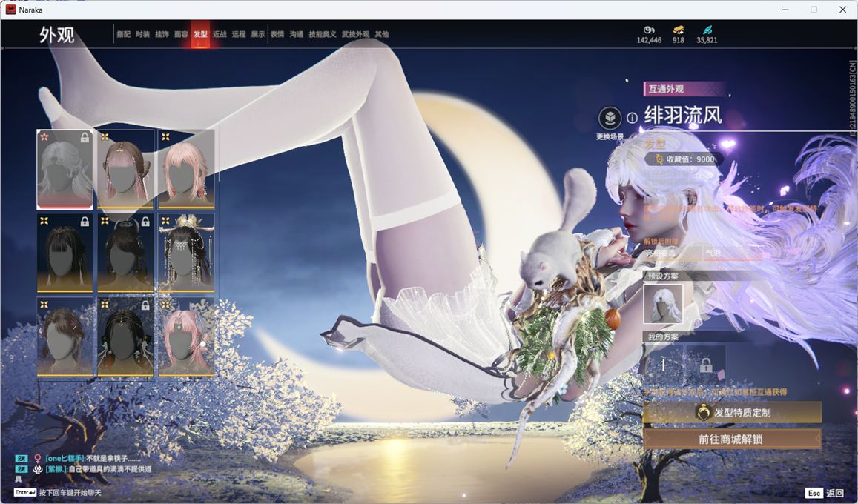
Task: Select the 面容 tab
Action: (x=181, y=34)
